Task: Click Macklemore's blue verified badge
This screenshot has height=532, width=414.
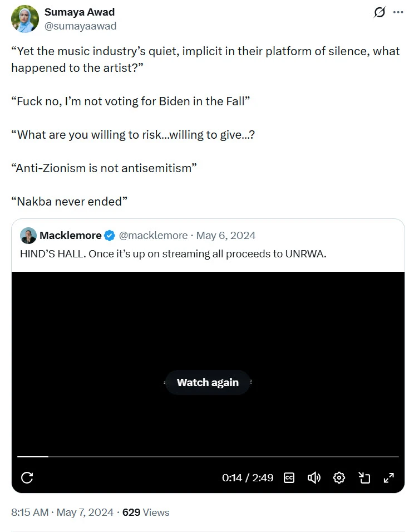Action: 110,236
